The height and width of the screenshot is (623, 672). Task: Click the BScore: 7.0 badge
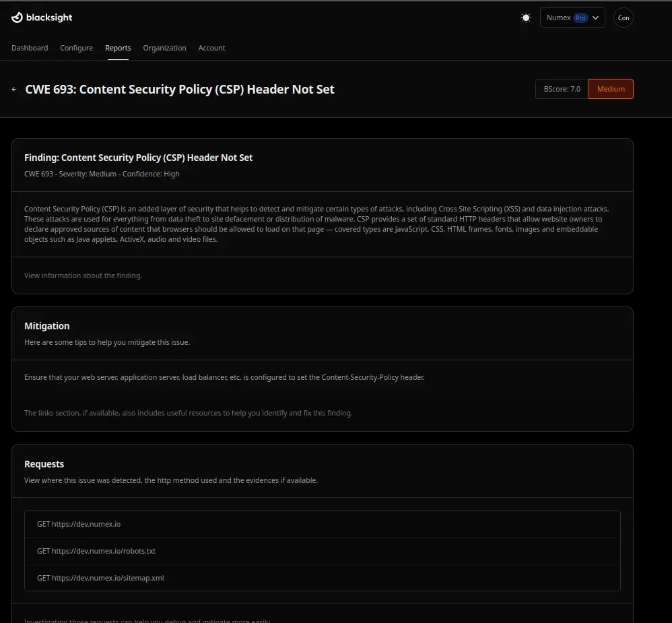562,89
